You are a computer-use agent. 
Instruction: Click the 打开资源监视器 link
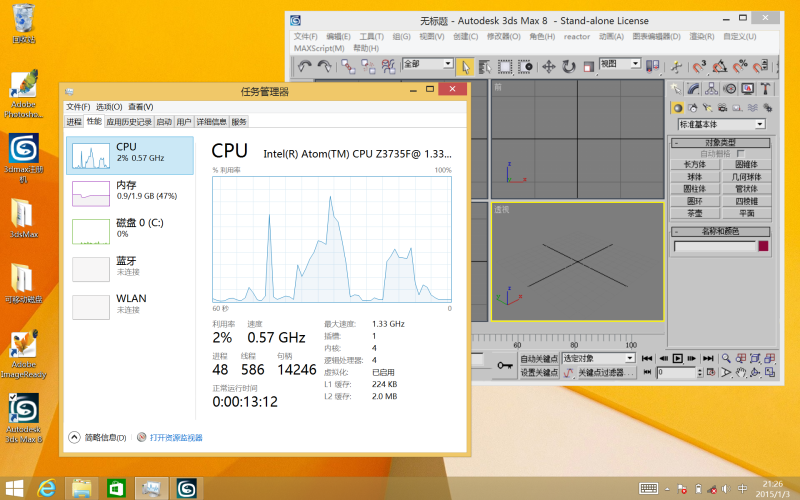pos(176,437)
